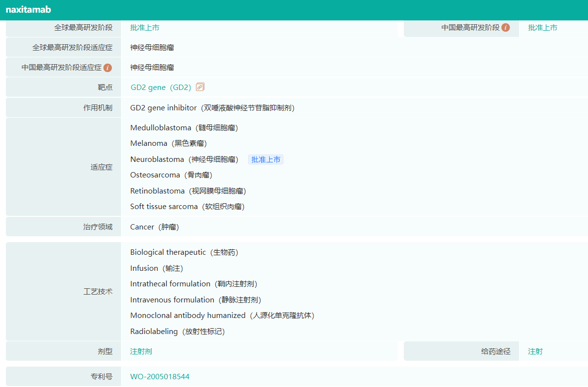Open the 注射剂 dosage form link

coord(141,351)
